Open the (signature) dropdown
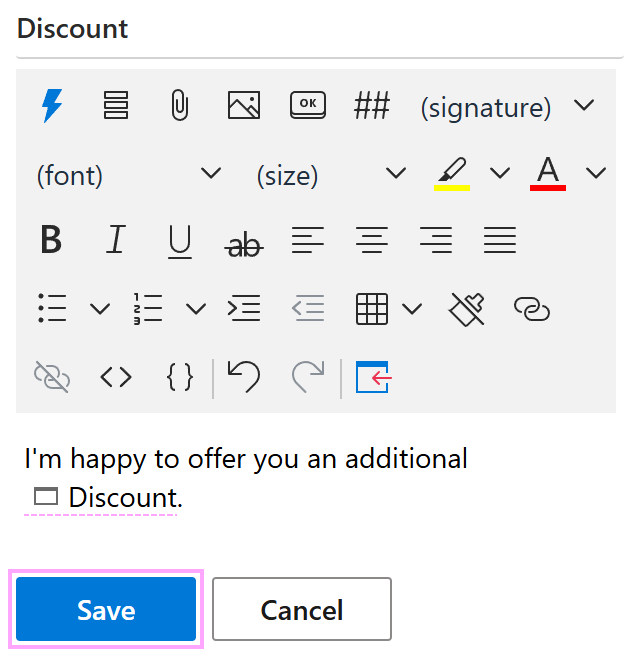The image size is (638, 656). (x=507, y=106)
